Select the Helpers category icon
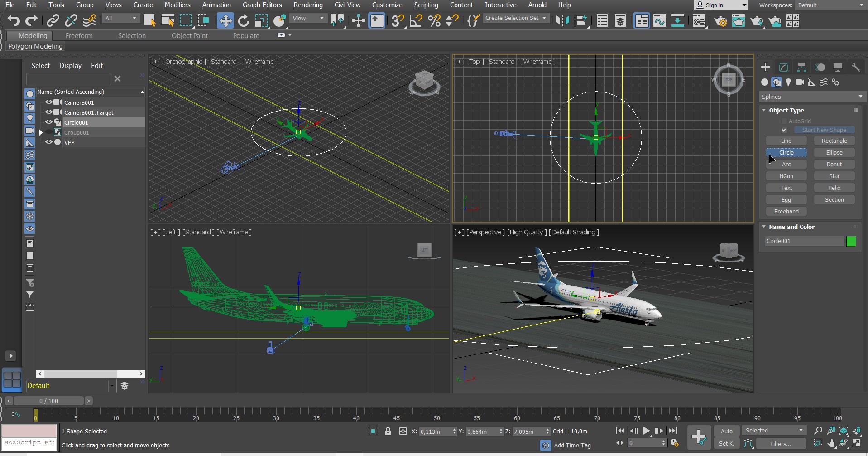 pos(812,82)
